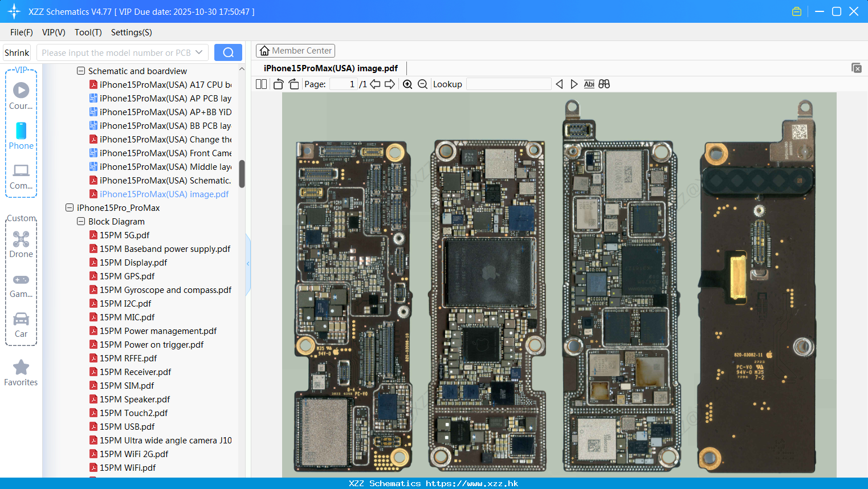Open 15PM SIM.pdf
868x489 pixels.
(x=122, y=385)
